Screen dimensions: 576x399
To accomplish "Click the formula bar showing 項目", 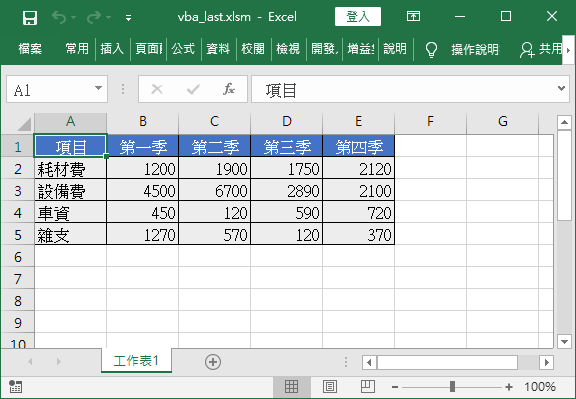I will coord(403,89).
